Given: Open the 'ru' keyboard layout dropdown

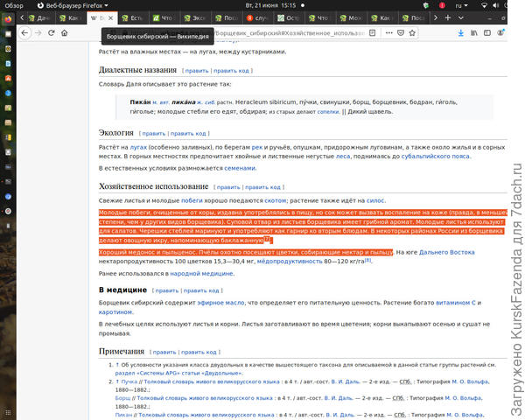Looking at the screenshot, I should coord(460,4).
